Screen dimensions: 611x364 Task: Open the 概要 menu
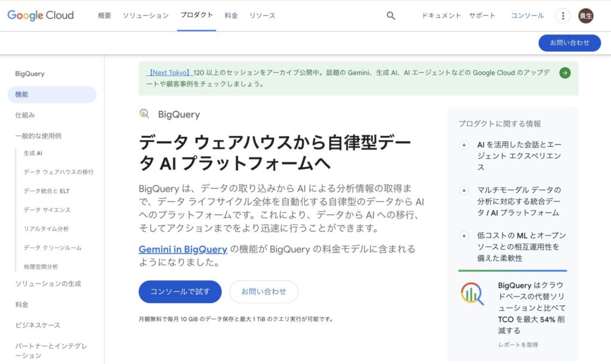[104, 16]
